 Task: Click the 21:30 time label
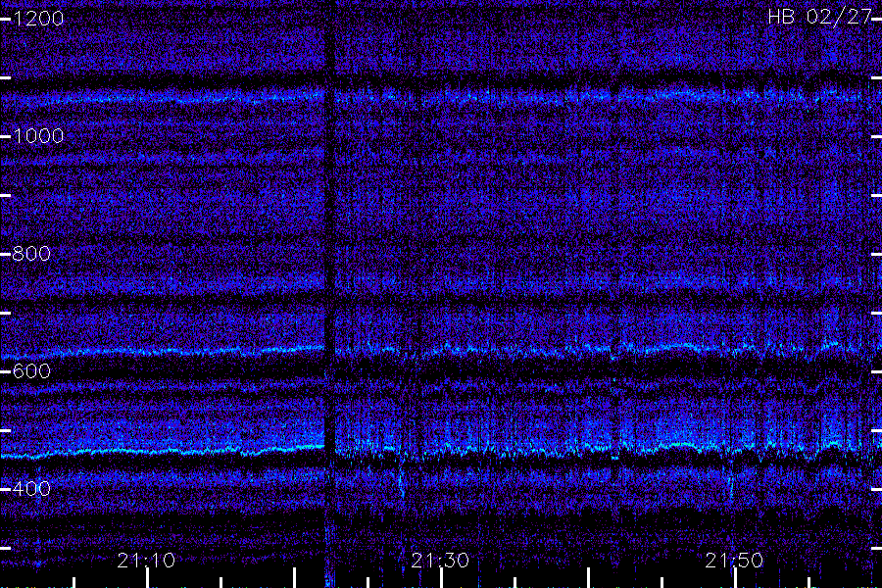tap(440, 561)
